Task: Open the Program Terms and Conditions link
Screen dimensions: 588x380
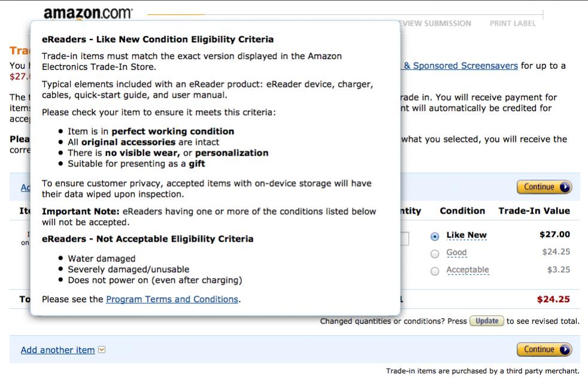Action: point(172,299)
